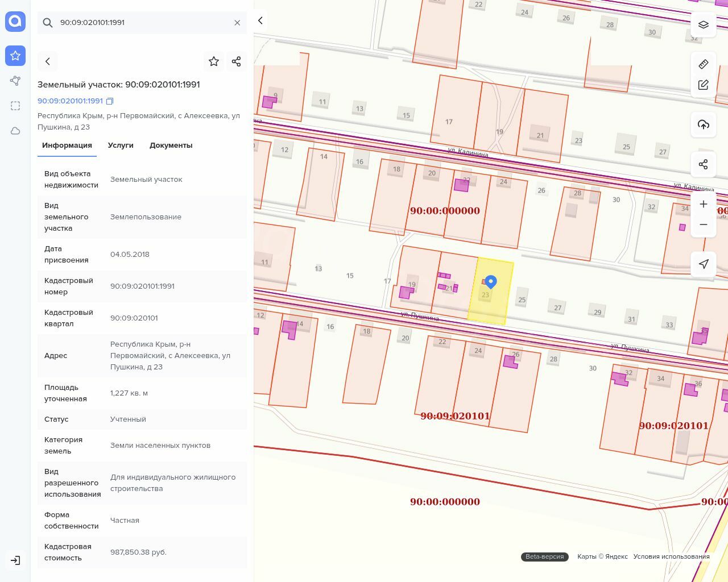Click the cloud upload button on map

704,124
